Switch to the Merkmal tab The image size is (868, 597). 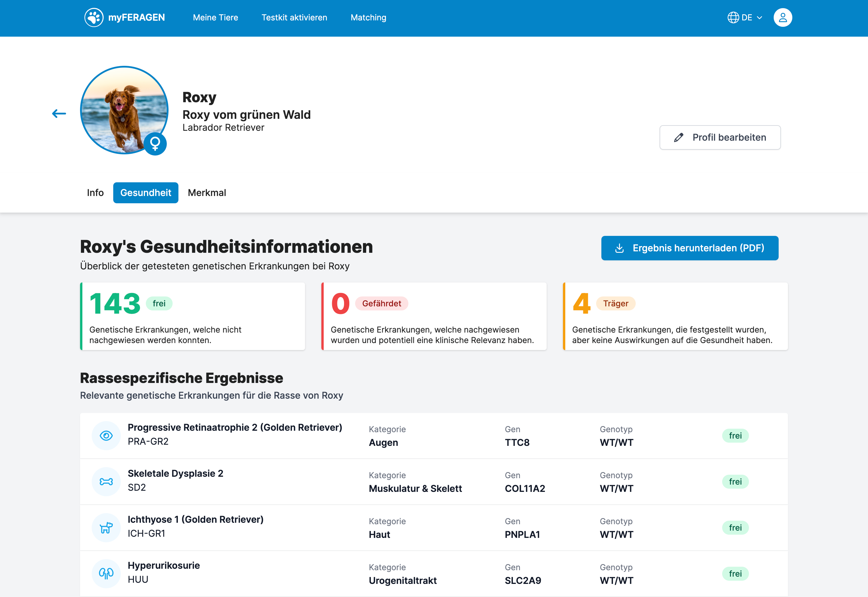(207, 192)
